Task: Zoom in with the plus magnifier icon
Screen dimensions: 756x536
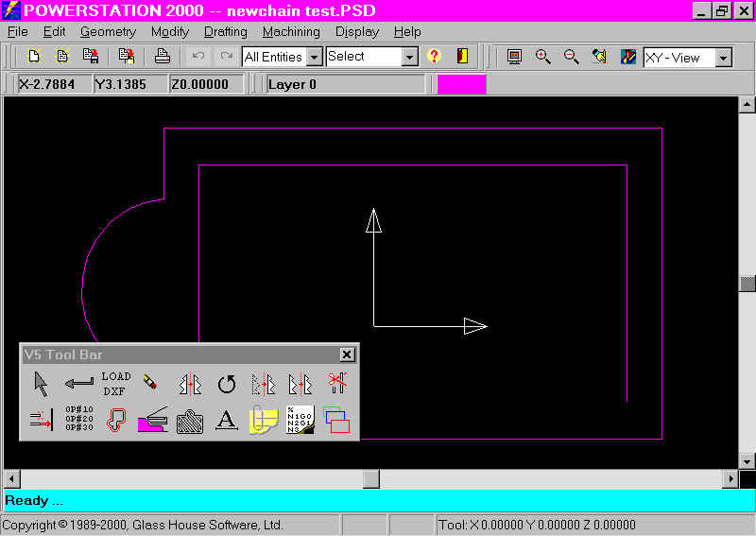Action: click(x=542, y=57)
